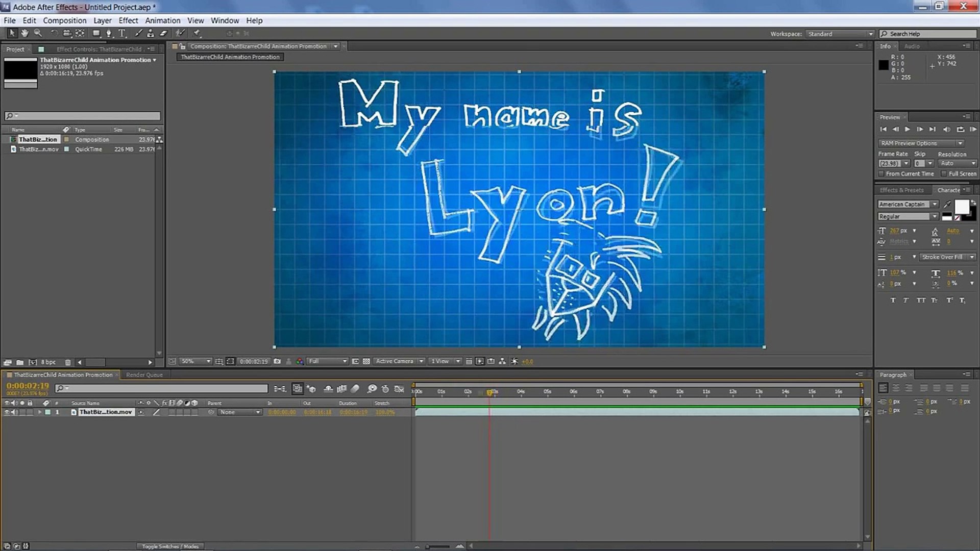Click Toggle Switches / Modes button
Viewport: 980px width, 551px height.
(x=170, y=546)
